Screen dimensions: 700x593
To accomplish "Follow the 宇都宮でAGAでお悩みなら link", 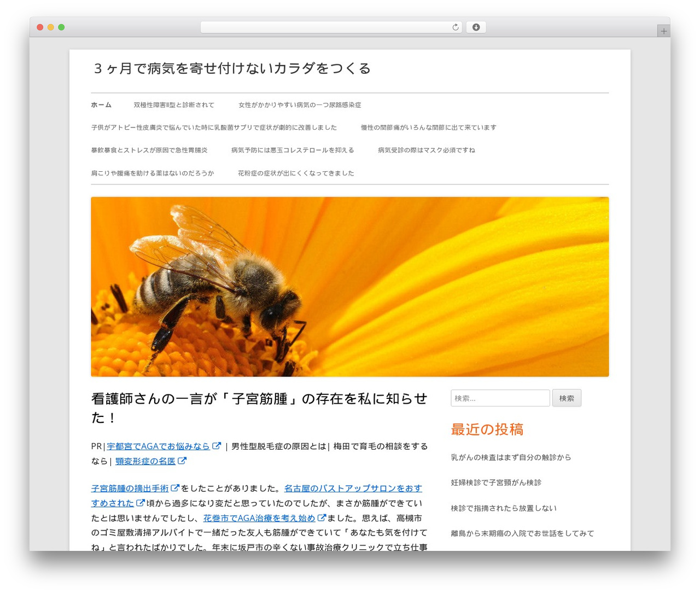I will [158, 446].
